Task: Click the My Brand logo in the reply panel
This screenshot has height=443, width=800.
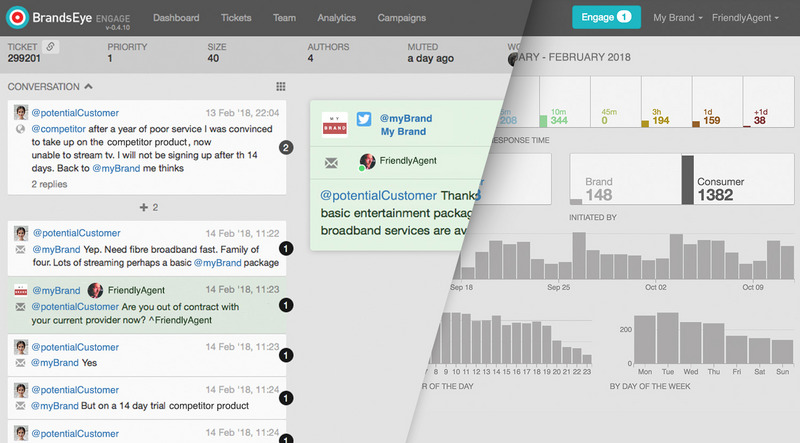Action: coord(335,125)
